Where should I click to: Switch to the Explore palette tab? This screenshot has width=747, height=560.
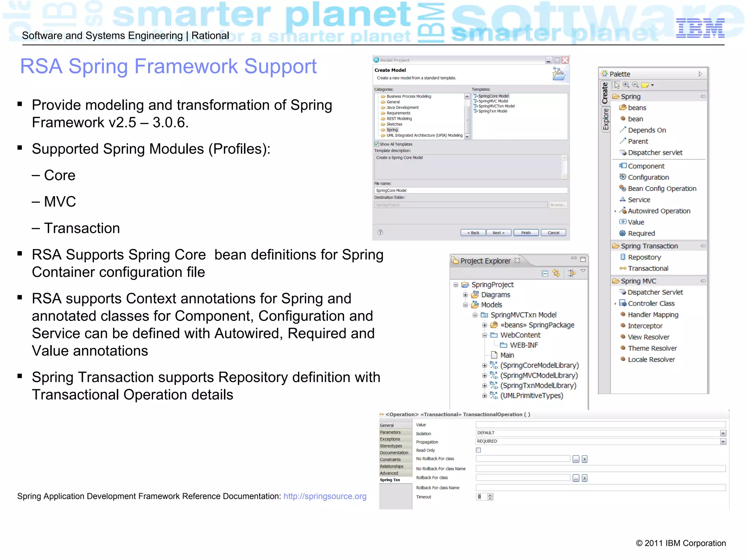tap(605, 119)
